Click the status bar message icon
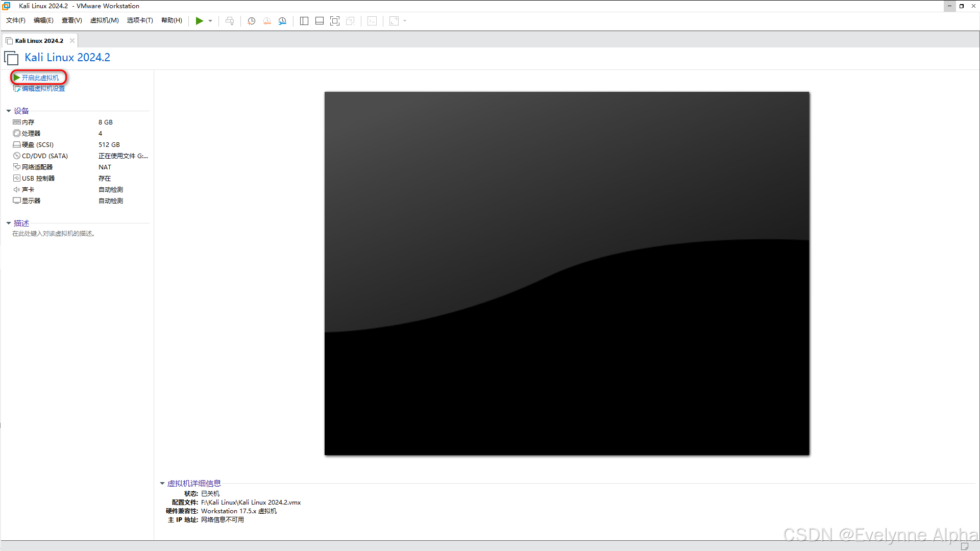Screen dimensions: 980x551 pos(965,546)
